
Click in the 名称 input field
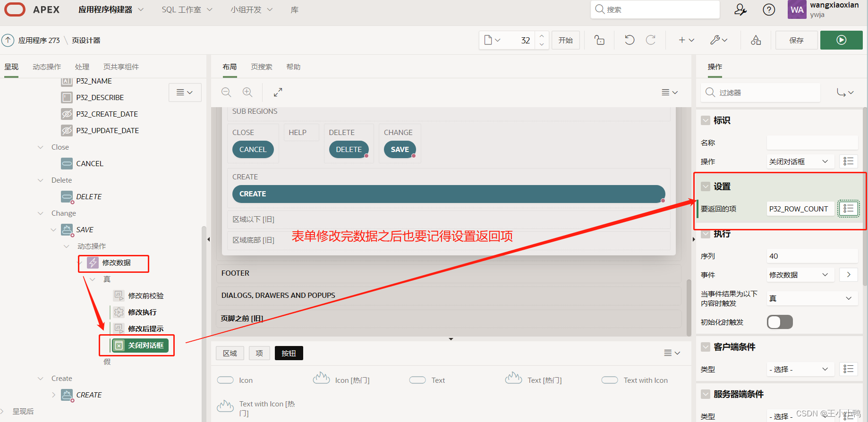click(812, 143)
